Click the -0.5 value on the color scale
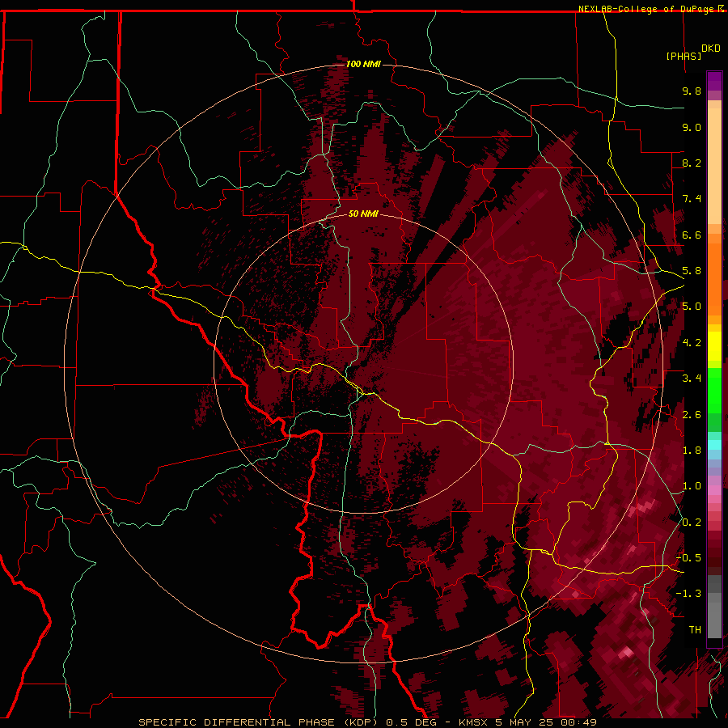Screen dimensions: 728x728 coord(688,558)
